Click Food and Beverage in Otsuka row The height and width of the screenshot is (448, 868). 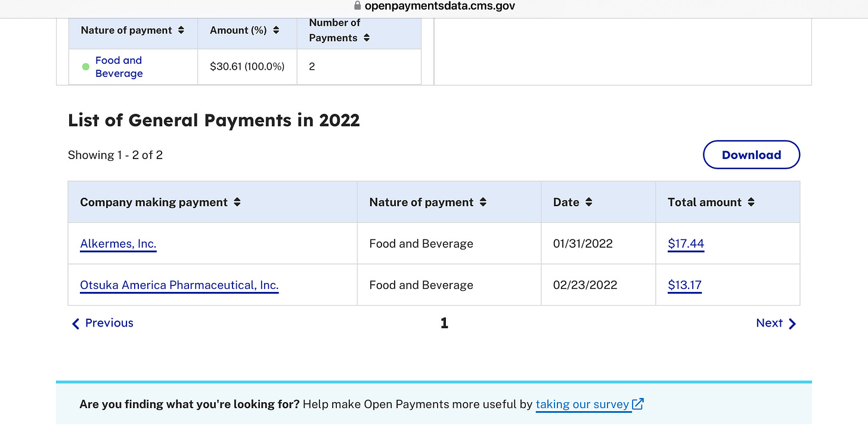pyautogui.click(x=421, y=285)
